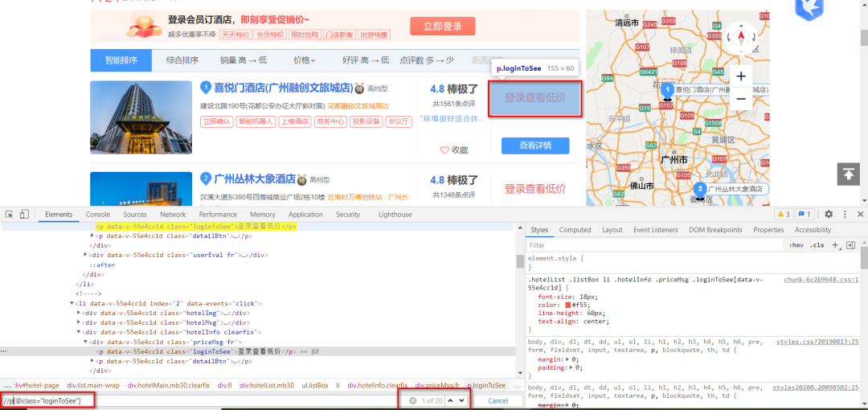The image size is (868, 410).
Task: Expand the hotelImg div node
Action: pos(79,313)
